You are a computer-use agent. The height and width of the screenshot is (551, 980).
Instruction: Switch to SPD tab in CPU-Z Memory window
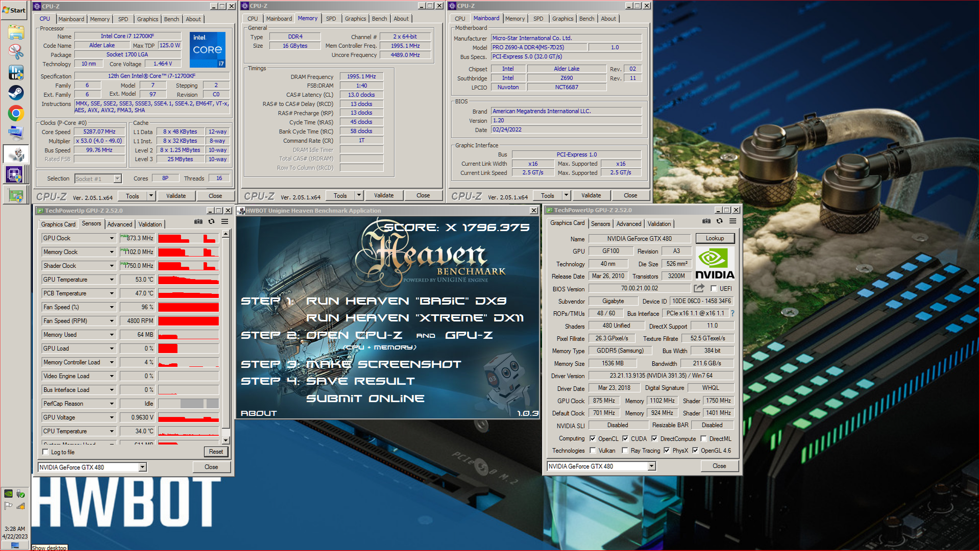331,18
